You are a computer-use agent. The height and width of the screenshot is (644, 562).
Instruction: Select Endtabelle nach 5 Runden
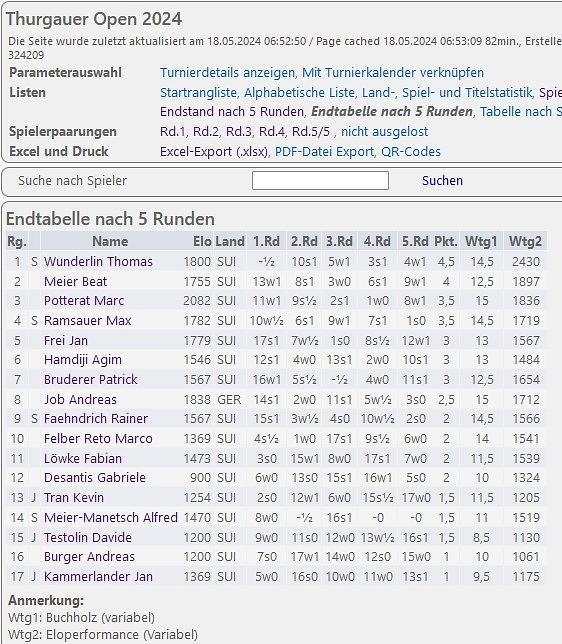392,112
